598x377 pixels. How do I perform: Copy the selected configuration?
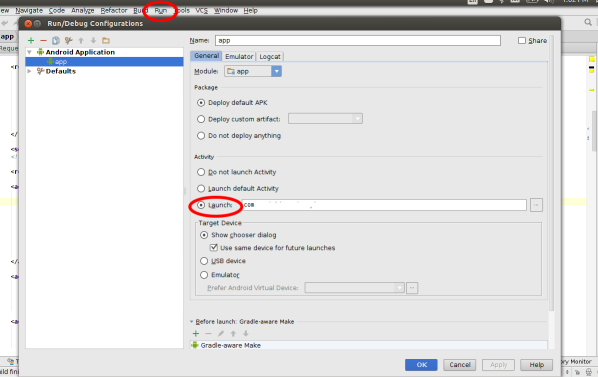(x=56, y=40)
